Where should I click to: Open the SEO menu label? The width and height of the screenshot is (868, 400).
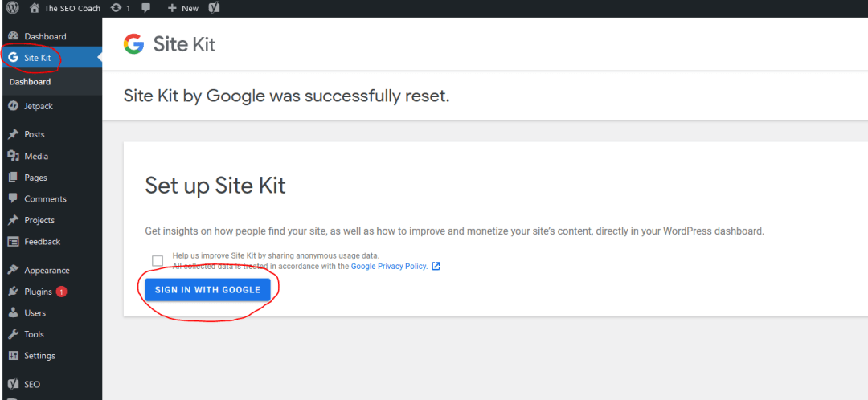[32, 384]
